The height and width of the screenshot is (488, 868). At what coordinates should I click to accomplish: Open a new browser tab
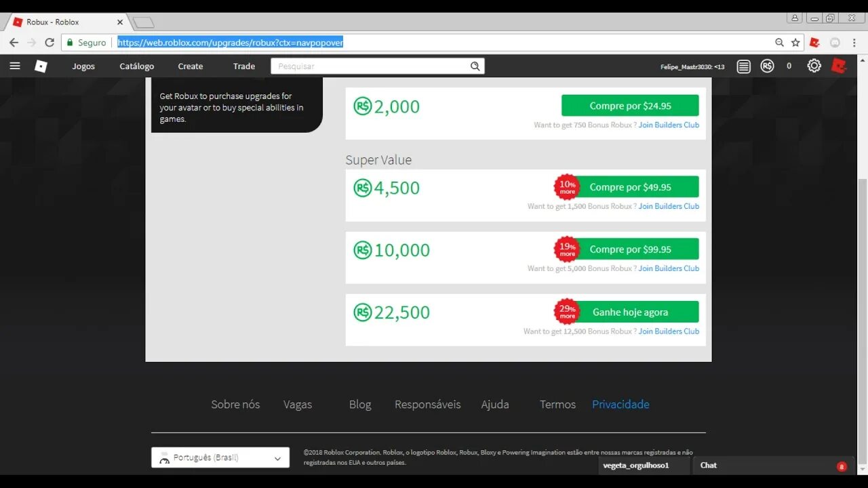point(143,22)
